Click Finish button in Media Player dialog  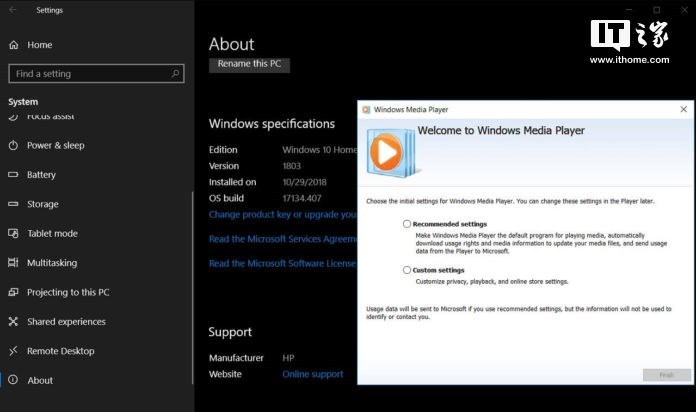tap(666, 375)
